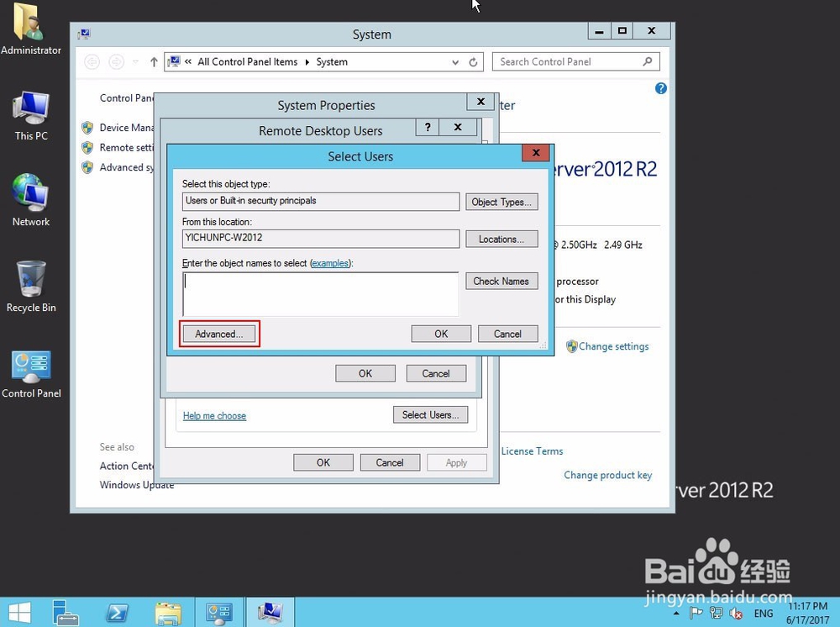Click Object Types button
The height and width of the screenshot is (627, 840).
pos(501,202)
